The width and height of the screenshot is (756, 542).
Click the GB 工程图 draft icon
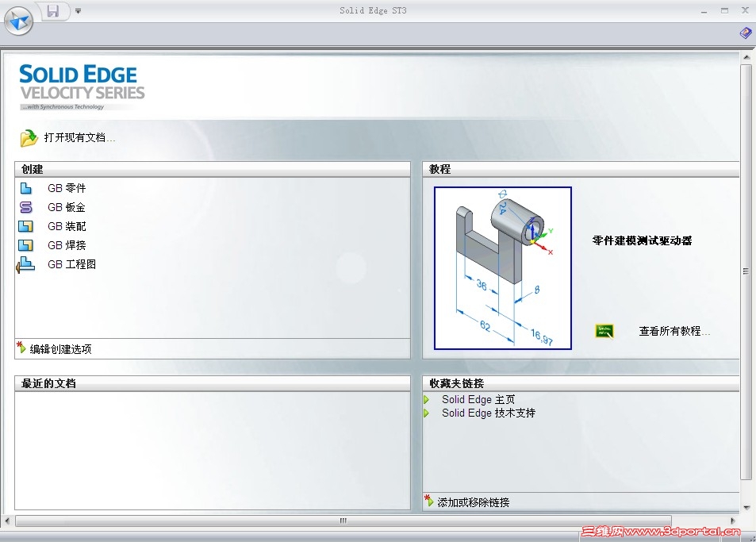click(x=25, y=264)
